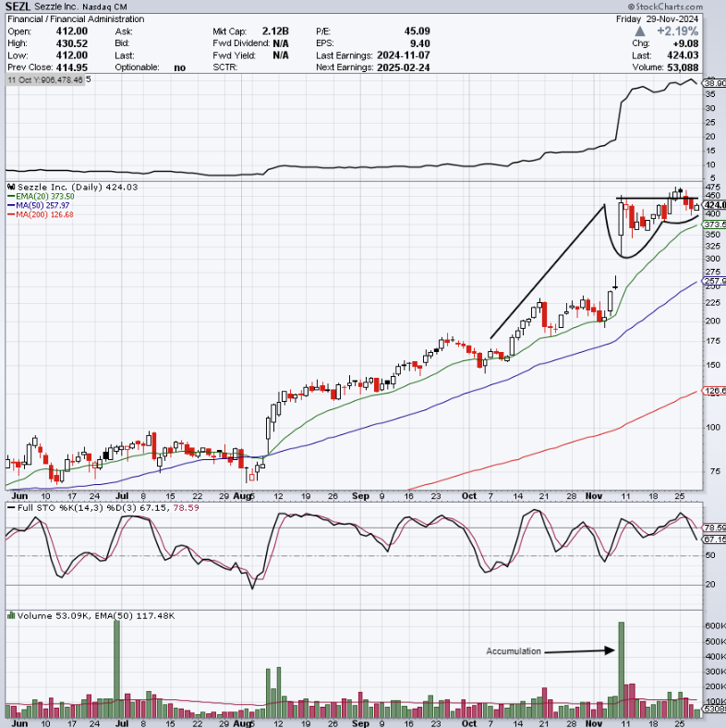726x728 pixels.
Task: Click the SEZL ticker symbol
Action: click(18, 6)
